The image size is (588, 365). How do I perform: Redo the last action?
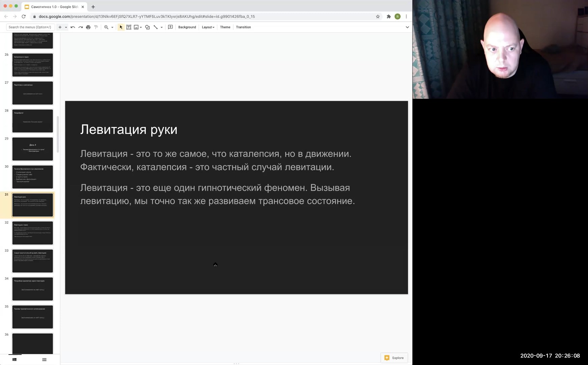80,27
